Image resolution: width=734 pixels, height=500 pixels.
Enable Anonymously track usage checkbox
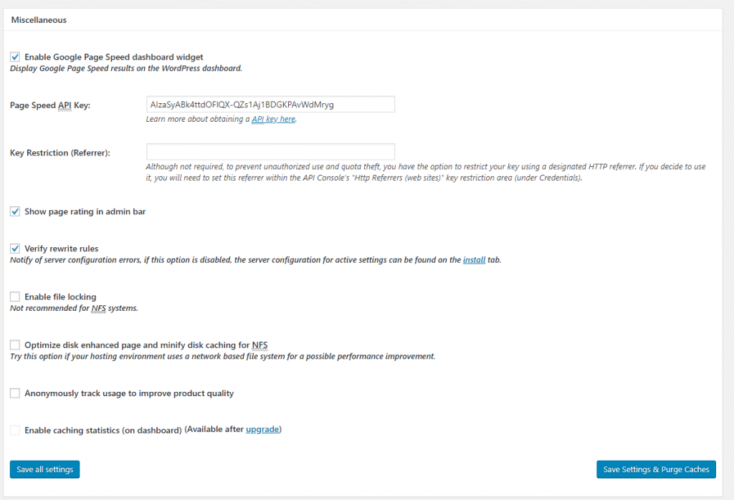(14, 393)
